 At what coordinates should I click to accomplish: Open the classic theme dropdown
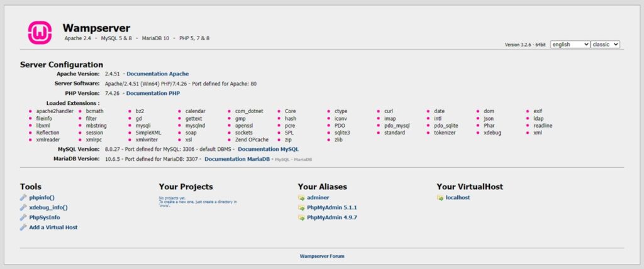606,45
